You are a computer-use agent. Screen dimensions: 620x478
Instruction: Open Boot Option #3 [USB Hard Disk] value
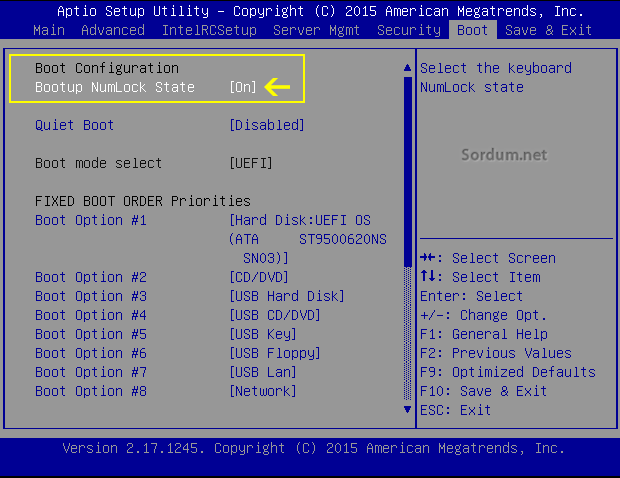coord(287,296)
